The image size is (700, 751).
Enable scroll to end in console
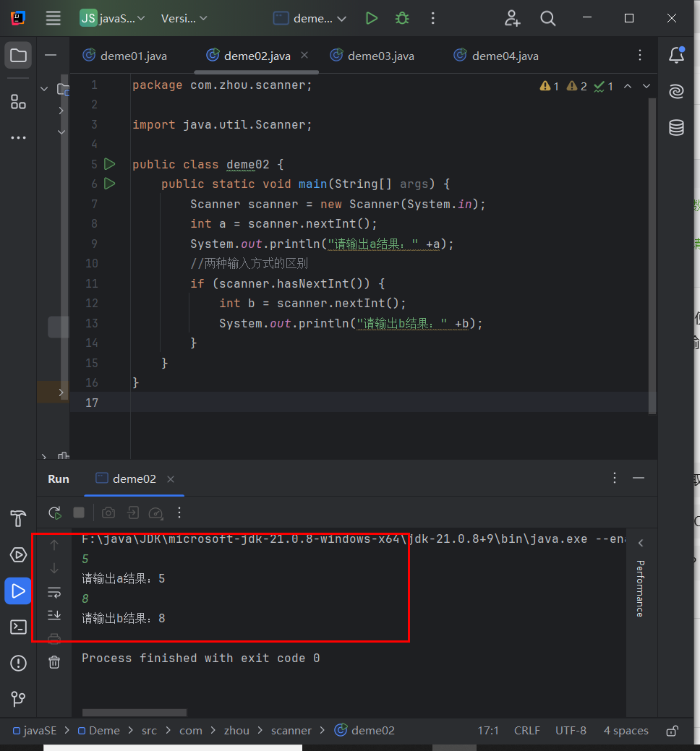pyautogui.click(x=54, y=615)
